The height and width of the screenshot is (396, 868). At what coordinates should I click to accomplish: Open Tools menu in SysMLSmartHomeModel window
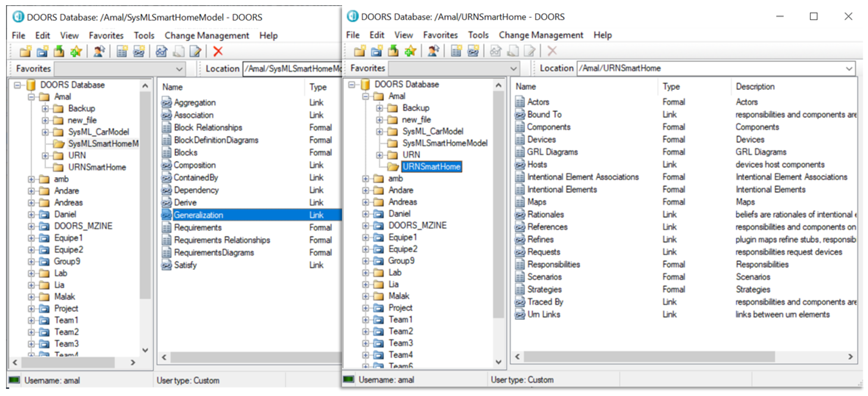pos(144,35)
